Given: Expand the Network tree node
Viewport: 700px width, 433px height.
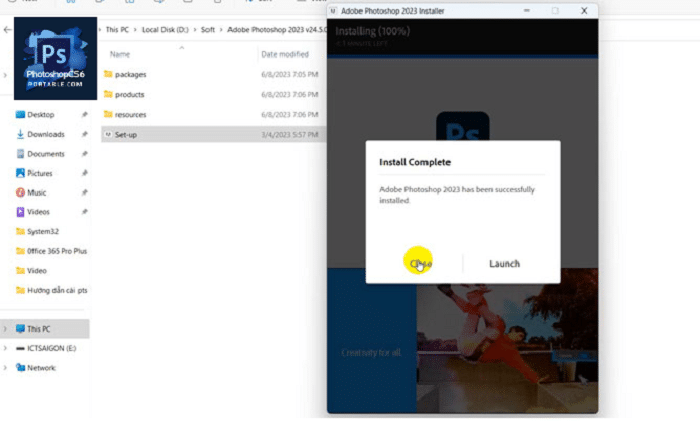Looking at the screenshot, I should [6, 367].
